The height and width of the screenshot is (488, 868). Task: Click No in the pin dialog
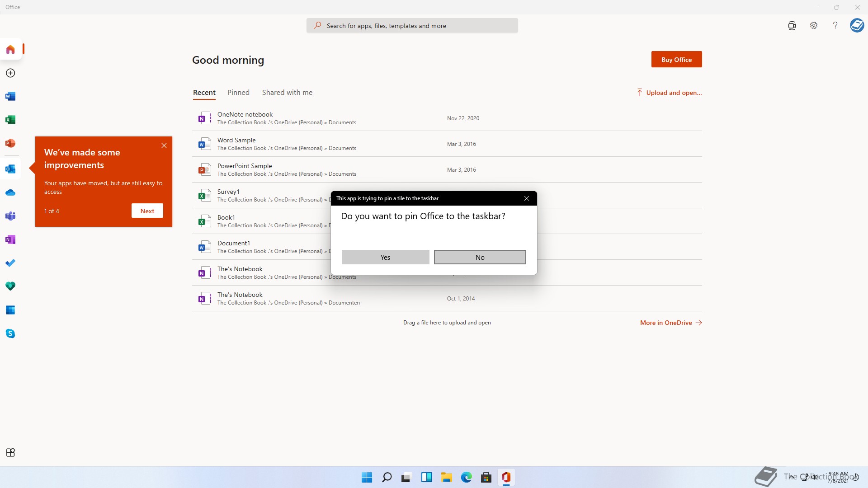[480, 257]
